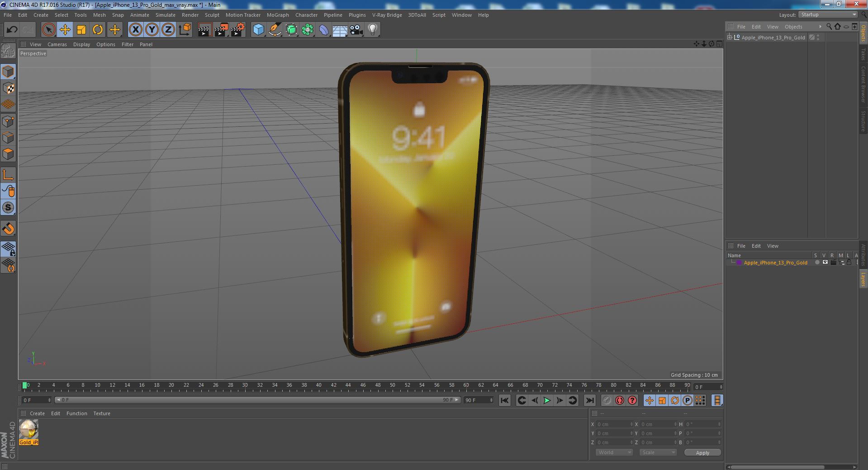Switch to Texture mode checkered cube
This screenshot has height=470, width=868.
8,88
